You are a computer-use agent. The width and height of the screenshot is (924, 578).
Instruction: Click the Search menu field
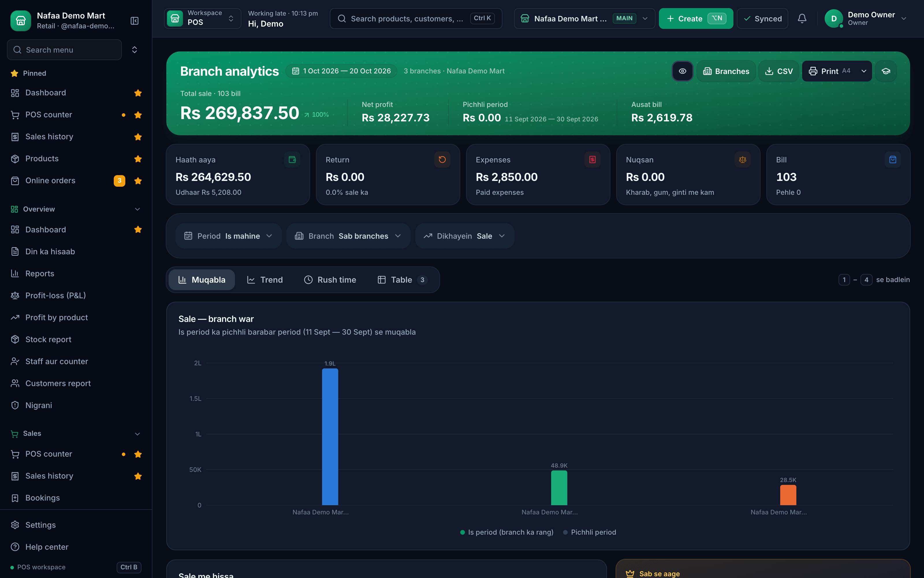pyautogui.click(x=64, y=50)
